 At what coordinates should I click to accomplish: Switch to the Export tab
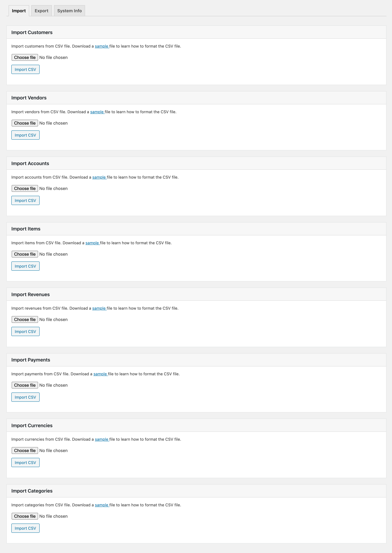41,11
